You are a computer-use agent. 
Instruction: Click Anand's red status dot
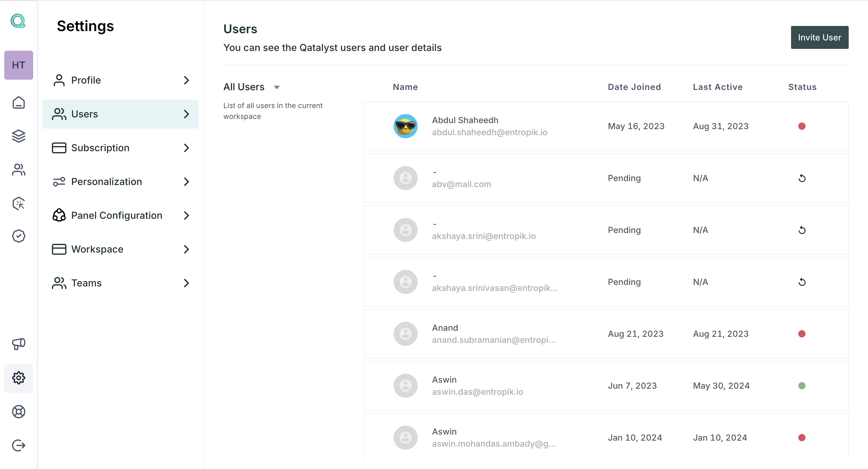pos(802,333)
